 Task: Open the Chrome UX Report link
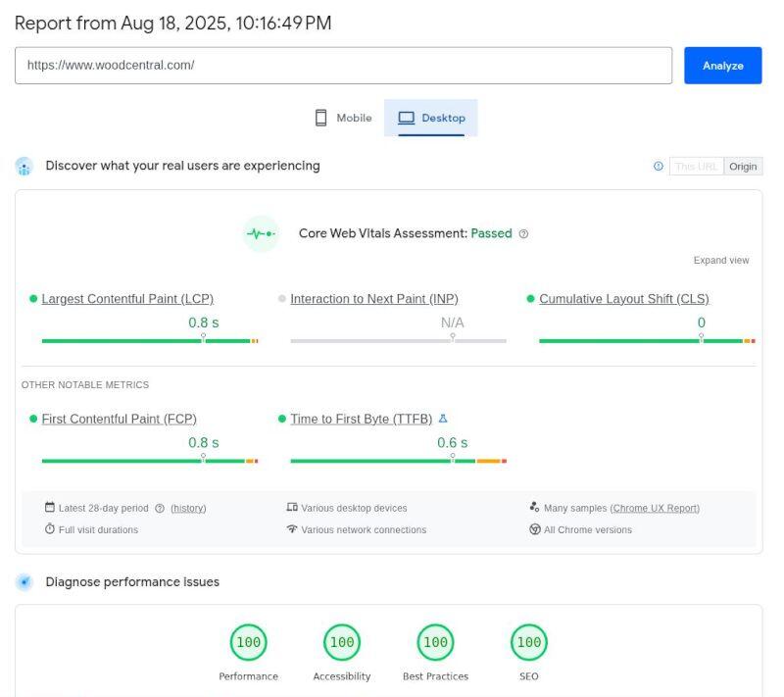click(x=655, y=508)
